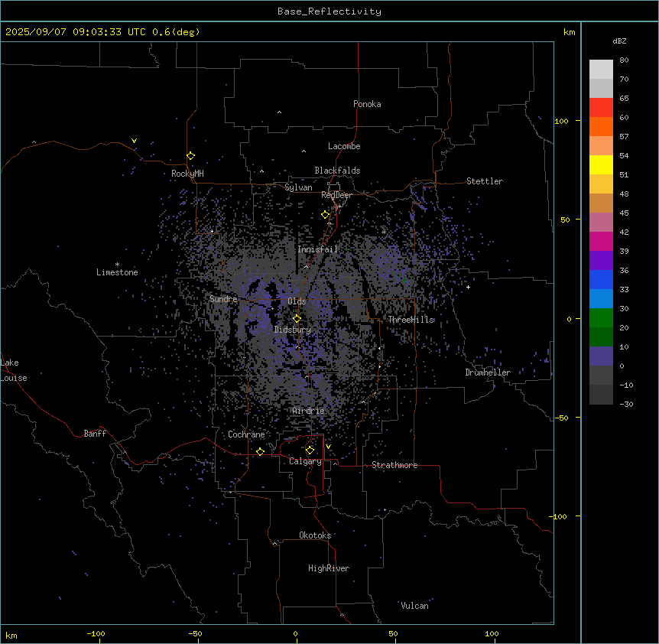Click the RockyMH label
This screenshot has height=644, width=659.
click(187, 174)
